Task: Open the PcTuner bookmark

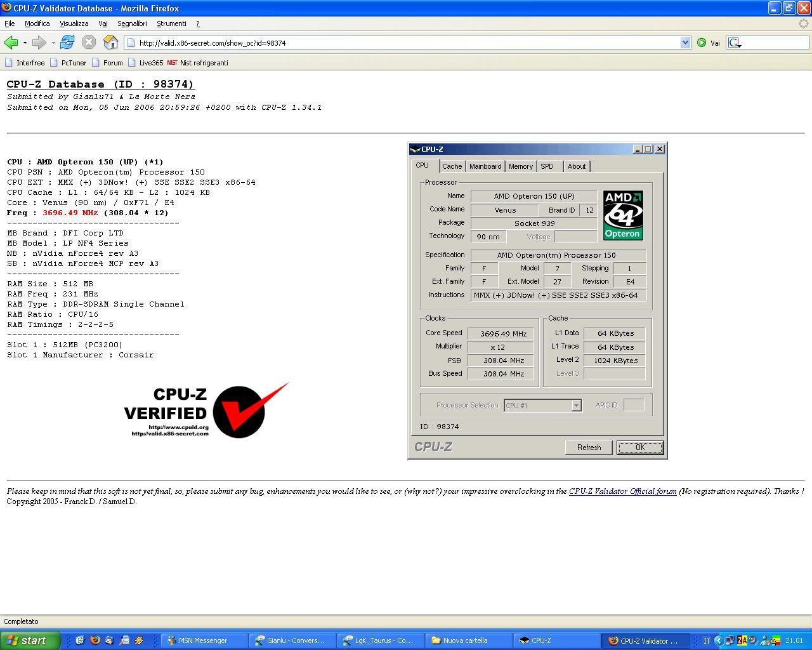Action: pyautogui.click(x=68, y=63)
